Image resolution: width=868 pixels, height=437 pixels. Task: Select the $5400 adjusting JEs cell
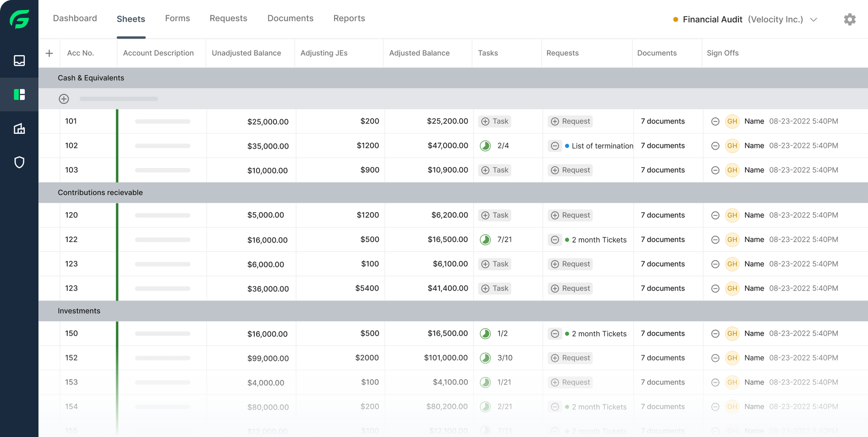[x=367, y=288]
